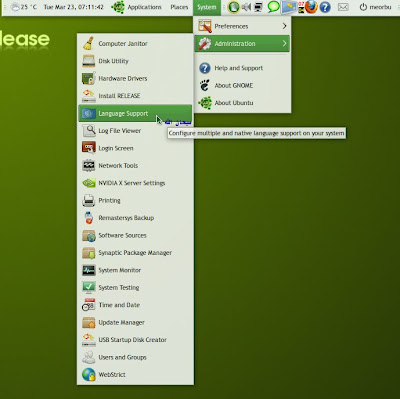Open Computer Janitor from Administration menu
The height and width of the screenshot is (399, 400).
pos(135,43)
